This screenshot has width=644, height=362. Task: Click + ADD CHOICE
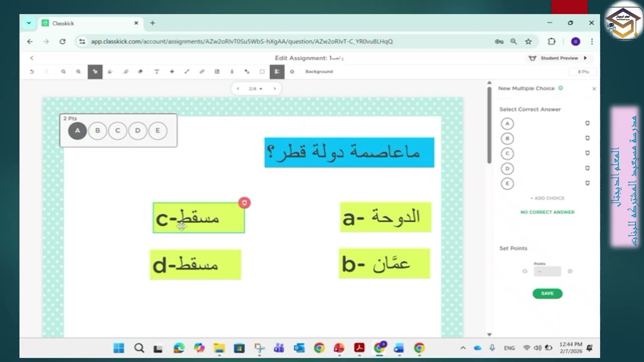(547, 198)
